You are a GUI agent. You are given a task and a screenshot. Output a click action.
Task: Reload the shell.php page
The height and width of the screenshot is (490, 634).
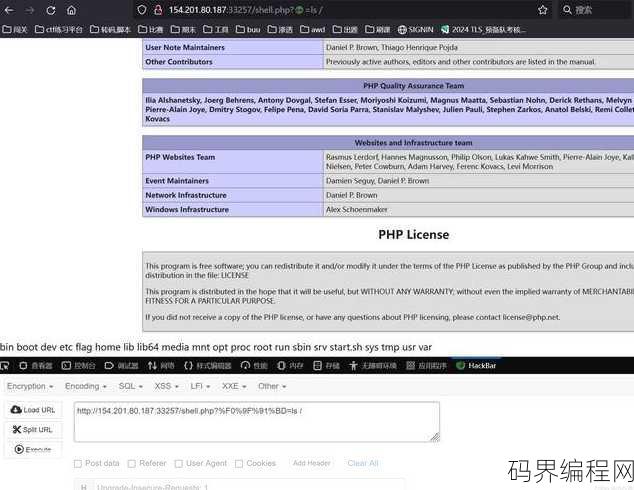(x=51, y=10)
